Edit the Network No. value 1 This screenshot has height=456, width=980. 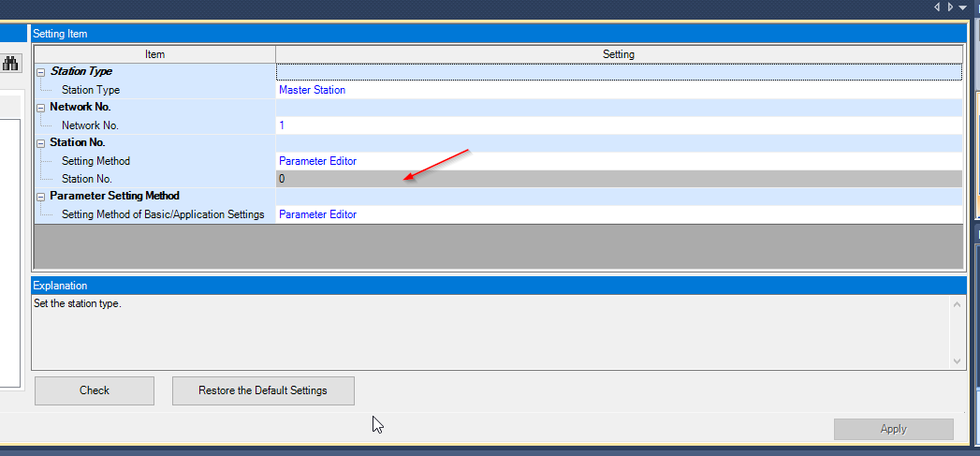(x=619, y=125)
